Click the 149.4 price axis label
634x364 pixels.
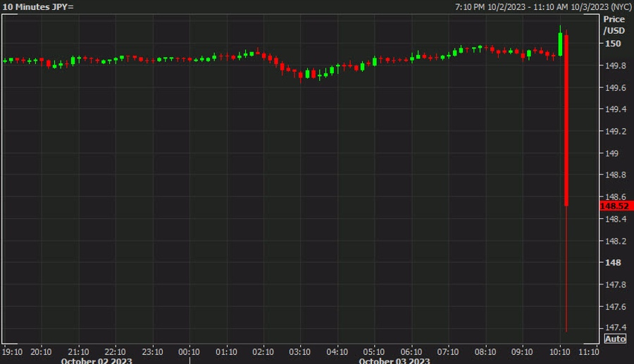coord(615,109)
